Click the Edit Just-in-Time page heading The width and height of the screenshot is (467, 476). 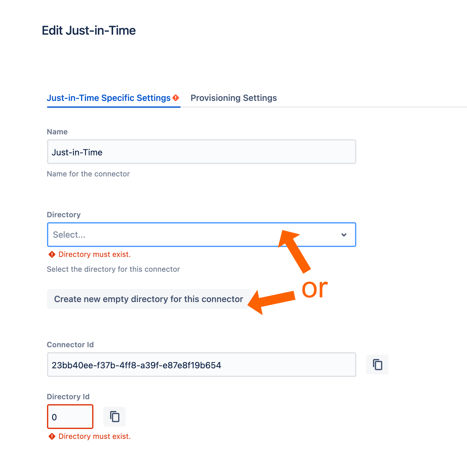pos(89,31)
